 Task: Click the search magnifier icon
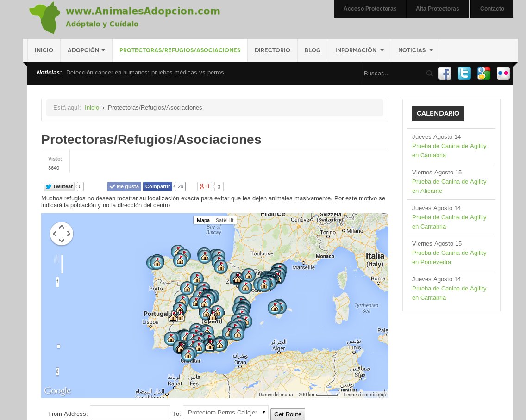429,74
